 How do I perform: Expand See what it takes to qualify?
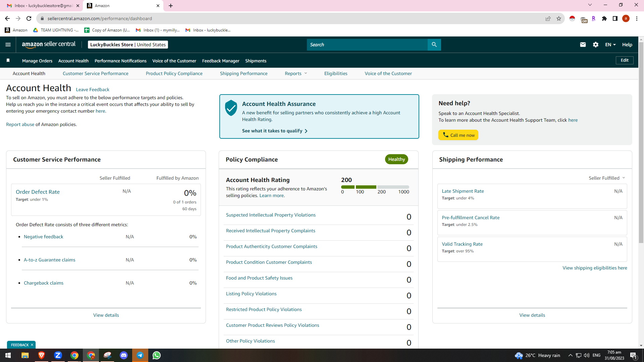275,131
